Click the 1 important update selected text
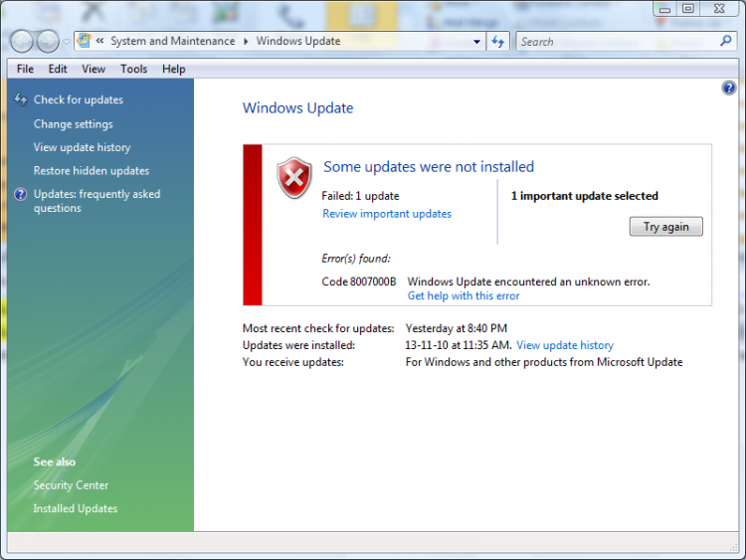 [x=584, y=196]
